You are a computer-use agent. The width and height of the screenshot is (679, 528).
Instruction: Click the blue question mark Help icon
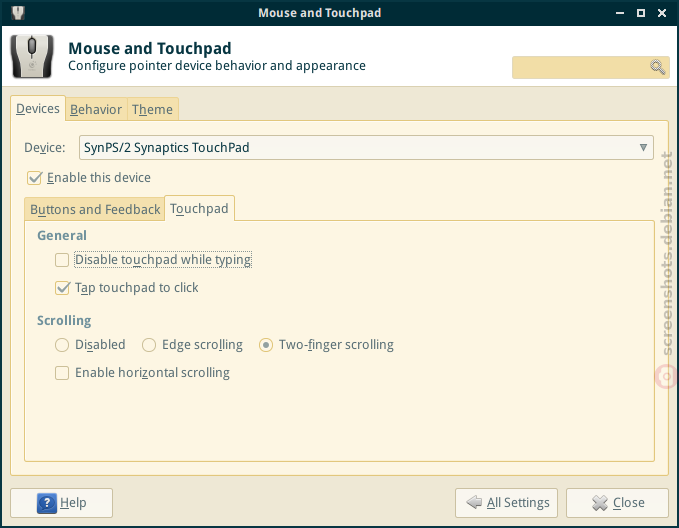click(x=47, y=503)
